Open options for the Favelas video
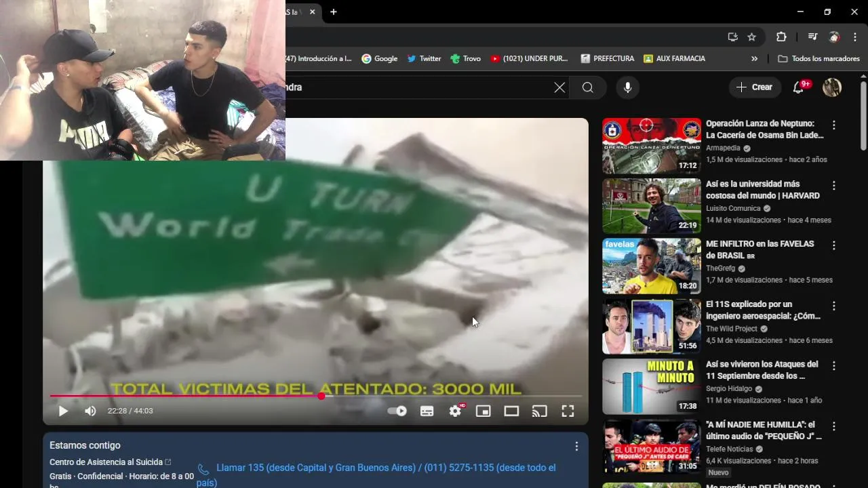This screenshot has width=868, height=488. [x=834, y=245]
